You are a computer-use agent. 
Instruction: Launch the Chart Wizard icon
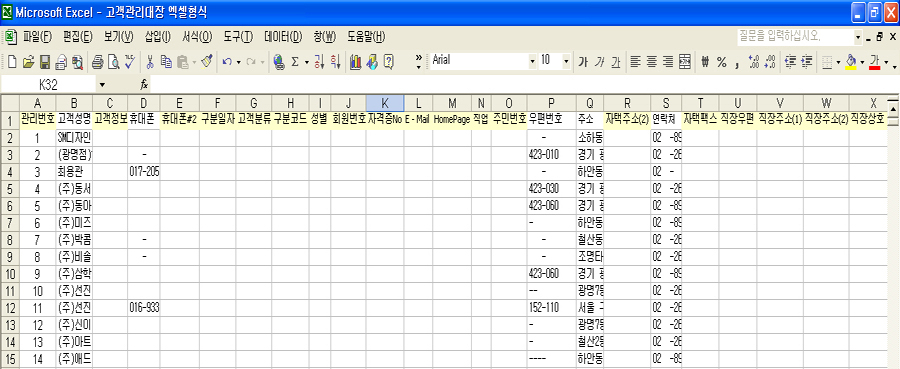(355, 61)
